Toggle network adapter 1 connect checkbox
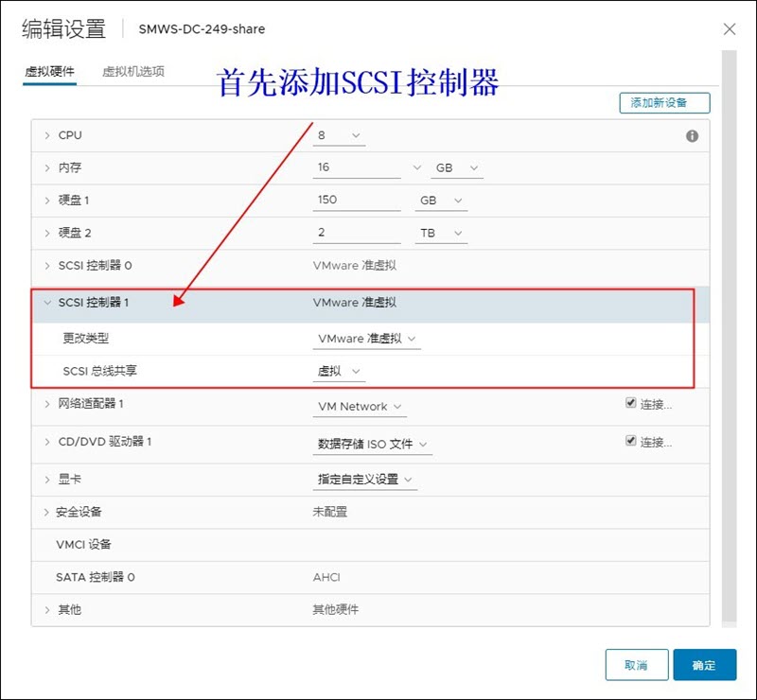The image size is (757, 700). (x=631, y=403)
